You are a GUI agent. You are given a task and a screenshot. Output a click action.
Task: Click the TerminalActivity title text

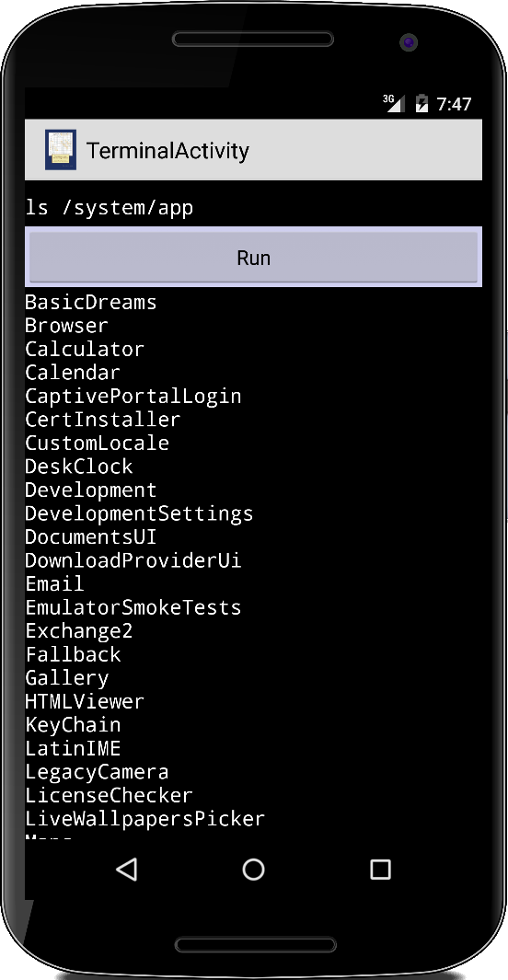click(x=167, y=151)
